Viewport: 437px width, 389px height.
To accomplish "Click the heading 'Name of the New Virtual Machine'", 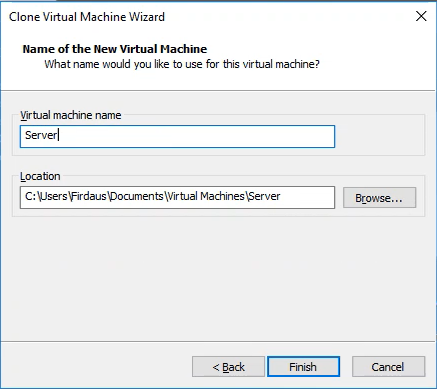I will click(115, 49).
